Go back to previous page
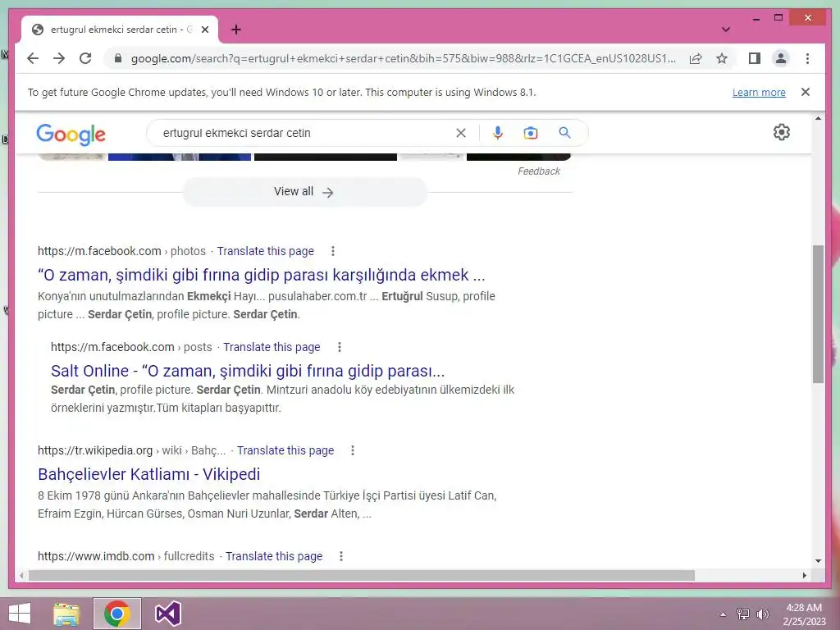This screenshot has width=840, height=630. (x=33, y=58)
